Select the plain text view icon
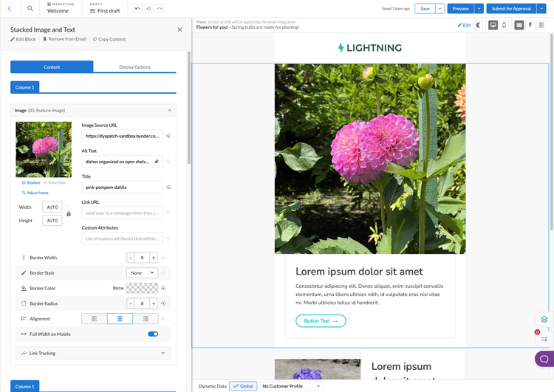 [541, 25]
